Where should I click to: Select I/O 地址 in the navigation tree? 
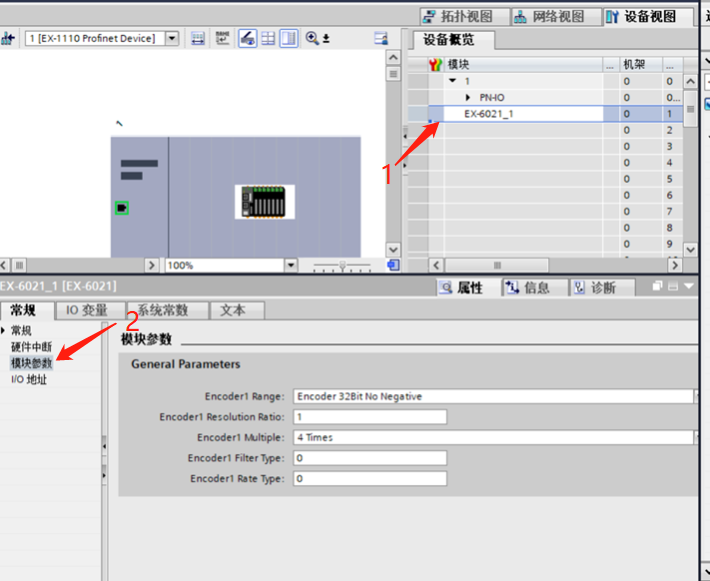tap(29, 379)
